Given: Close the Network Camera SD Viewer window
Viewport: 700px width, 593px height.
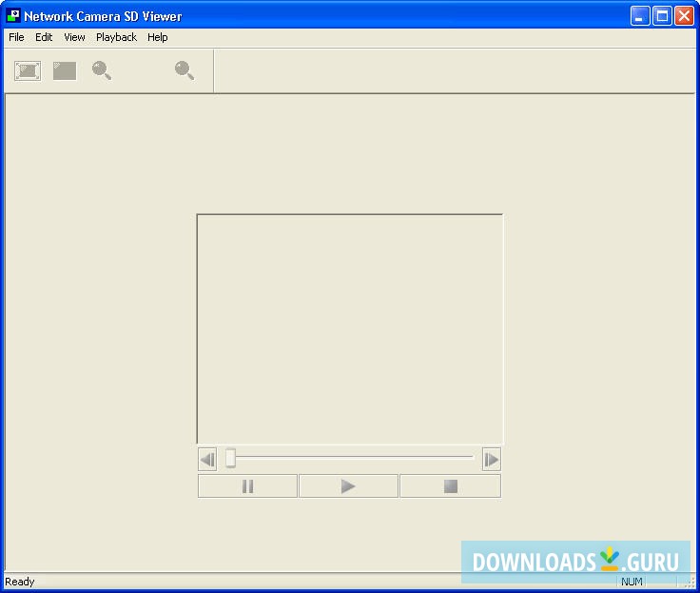Looking at the screenshot, I should (685, 16).
